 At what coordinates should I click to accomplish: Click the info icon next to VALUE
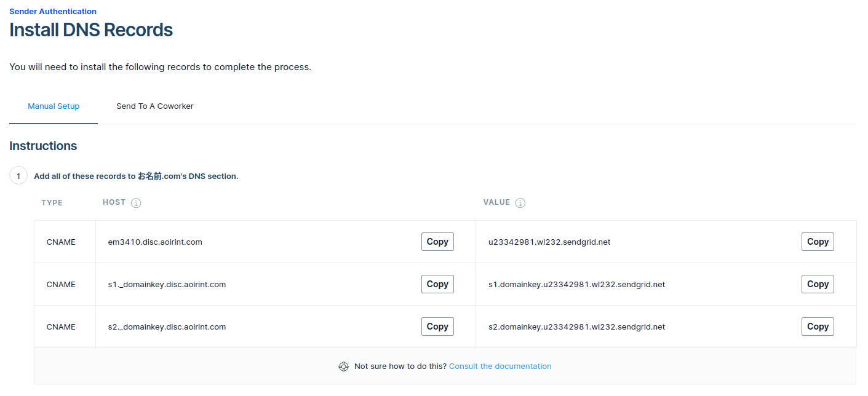pos(520,203)
